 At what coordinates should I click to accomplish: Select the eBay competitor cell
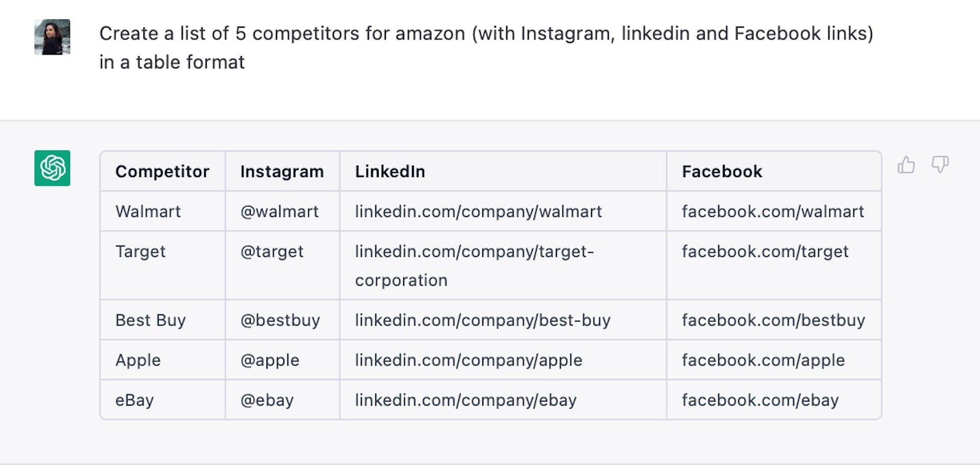tap(134, 400)
